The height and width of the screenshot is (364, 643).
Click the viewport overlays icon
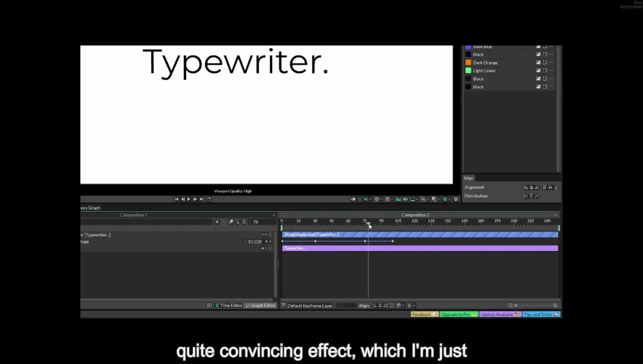click(x=423, y=199)
